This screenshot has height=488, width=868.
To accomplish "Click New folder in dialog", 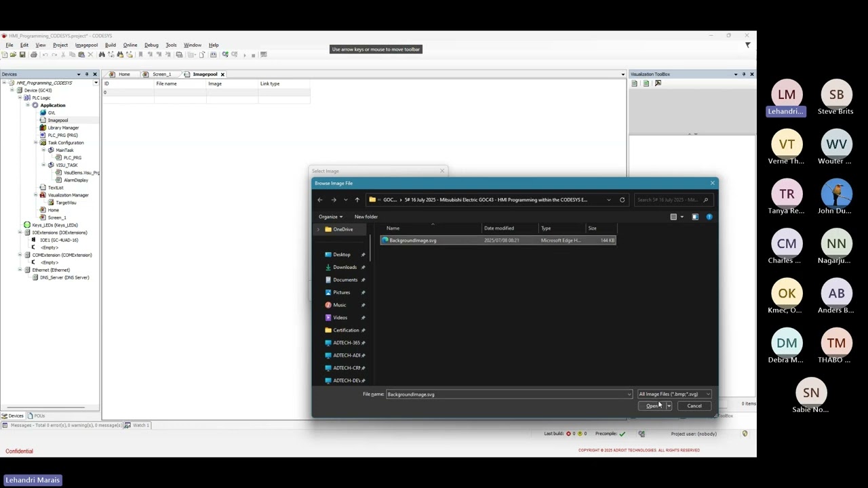I will [x=366, y=217].
